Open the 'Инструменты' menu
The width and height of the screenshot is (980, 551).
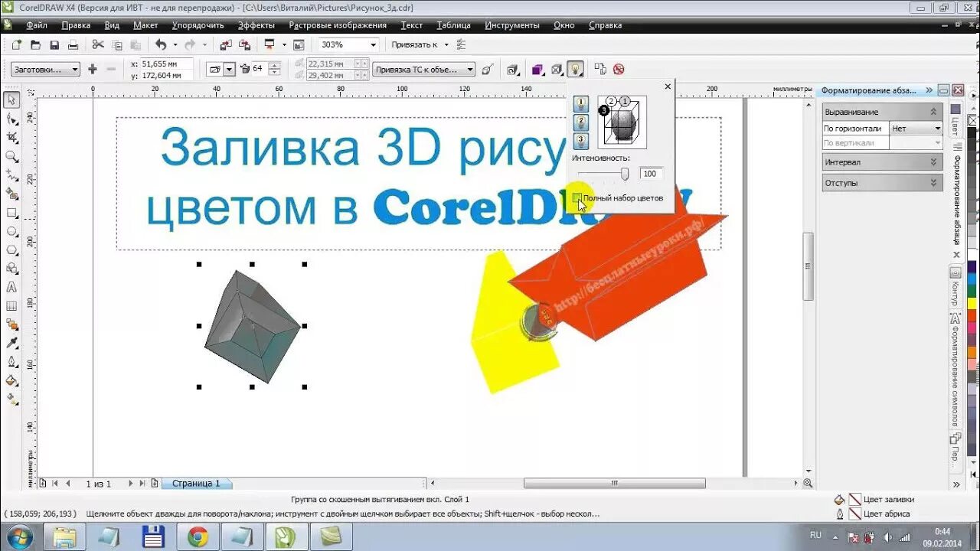512,25
